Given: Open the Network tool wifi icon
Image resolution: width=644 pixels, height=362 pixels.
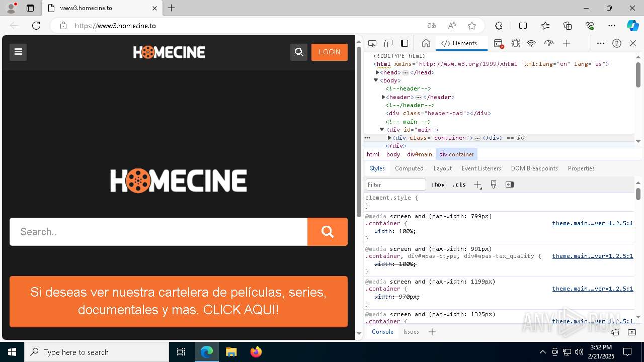Looking at the screenshot, I should (x=531, y=43).
